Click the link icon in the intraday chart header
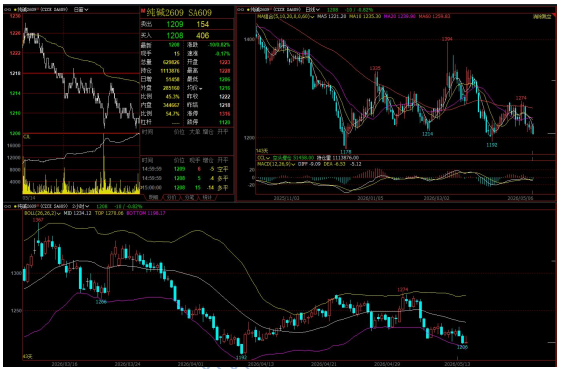This screenshot has height=369, width=564. coord(8,10)
